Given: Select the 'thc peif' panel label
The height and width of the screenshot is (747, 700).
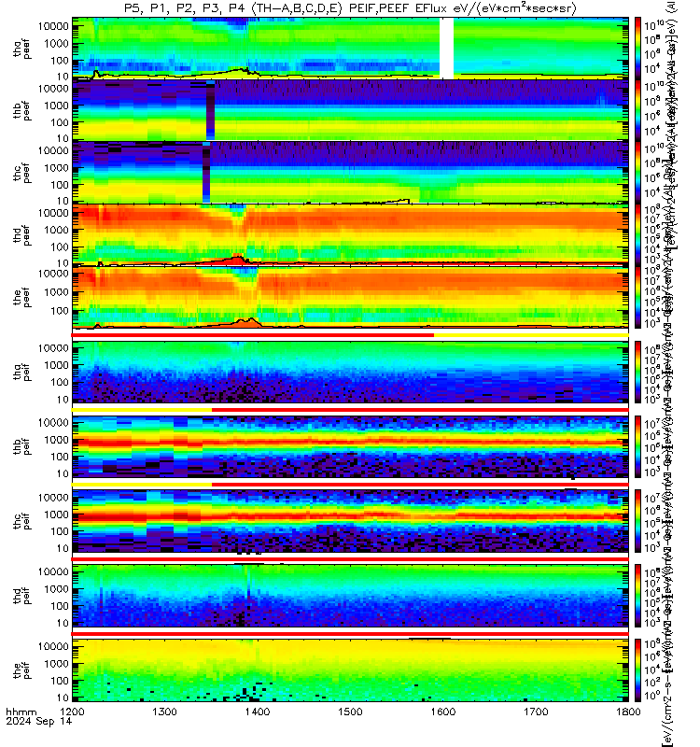Looking at the screenshot, I should [21, 521].
